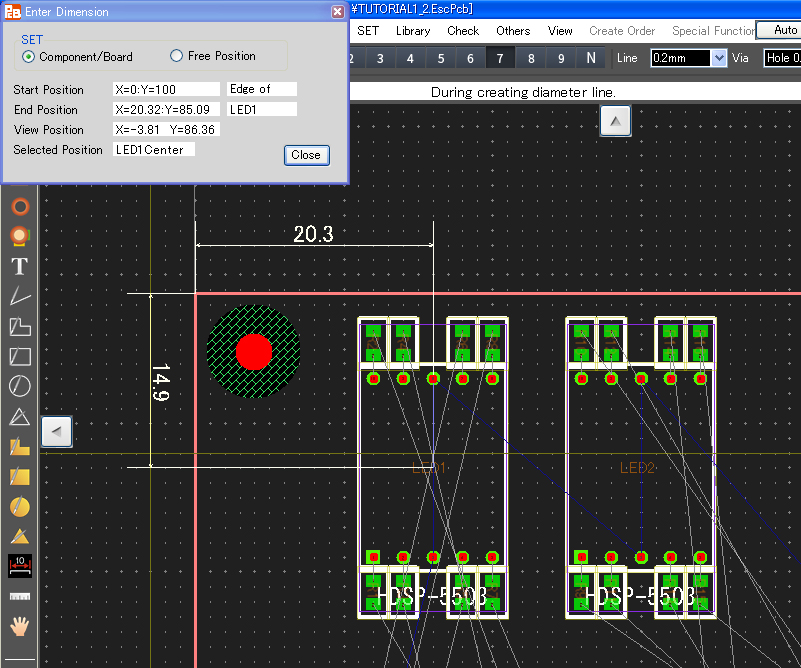This screenshot has width=801, height=668.
Task: Click the red mounting hole with hatched ring
Action: [253, 351]
